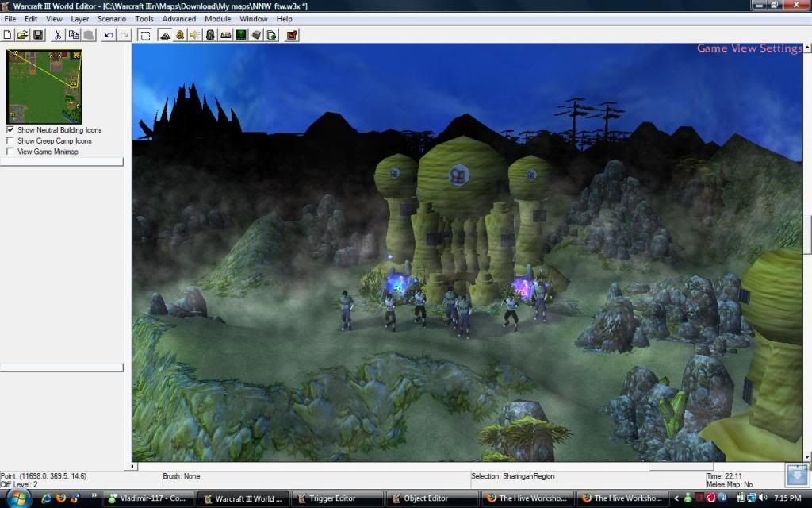This screenshot has height=508, width=812.
Task: Switch to Vladimir-117 taskbar window
Action: coord(148,498)
